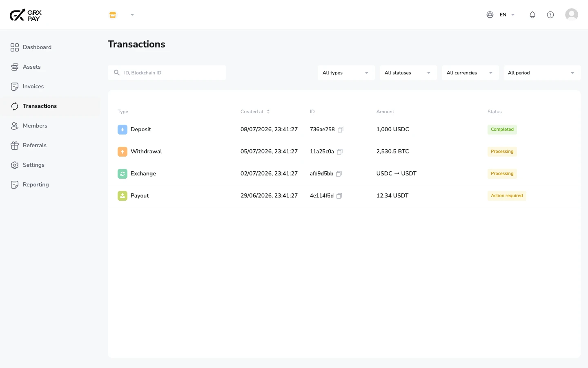Expand the All statuses filter
The height and width of the screenshot is (368, 588).
[408, 73]
